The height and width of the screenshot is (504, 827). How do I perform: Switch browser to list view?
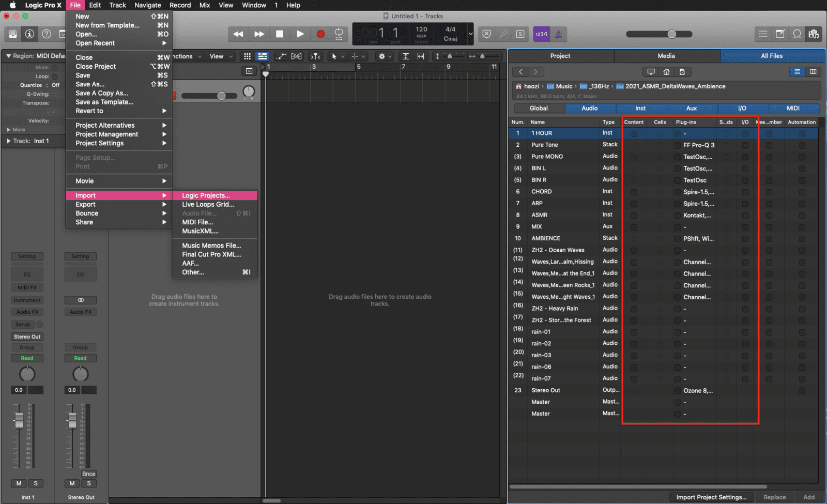[797, 72]
